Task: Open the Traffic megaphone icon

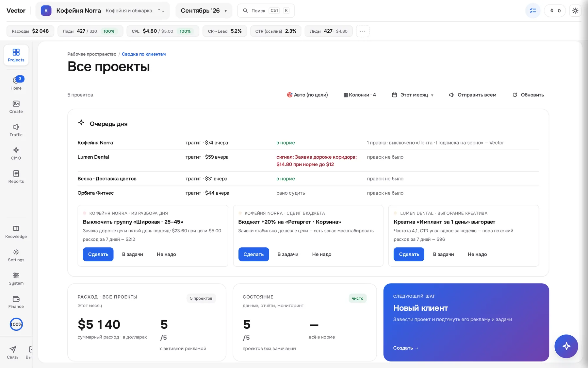Action: point(16,127)
